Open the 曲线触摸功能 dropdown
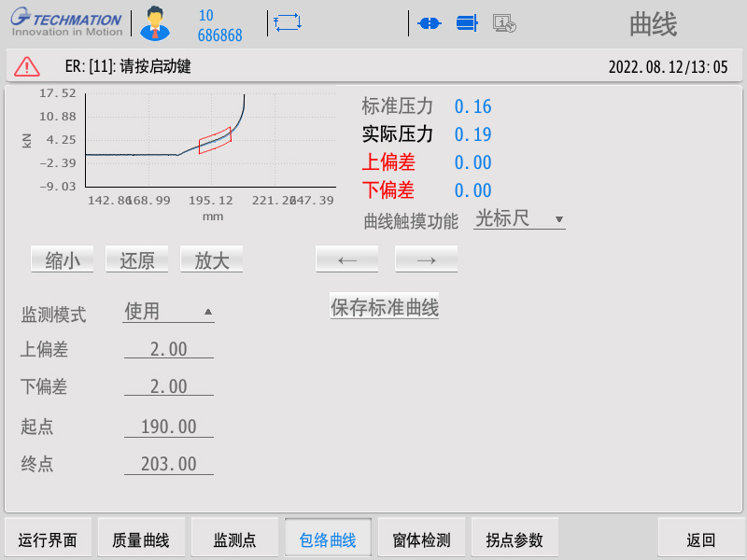747x560 pixels. point(519,219)
